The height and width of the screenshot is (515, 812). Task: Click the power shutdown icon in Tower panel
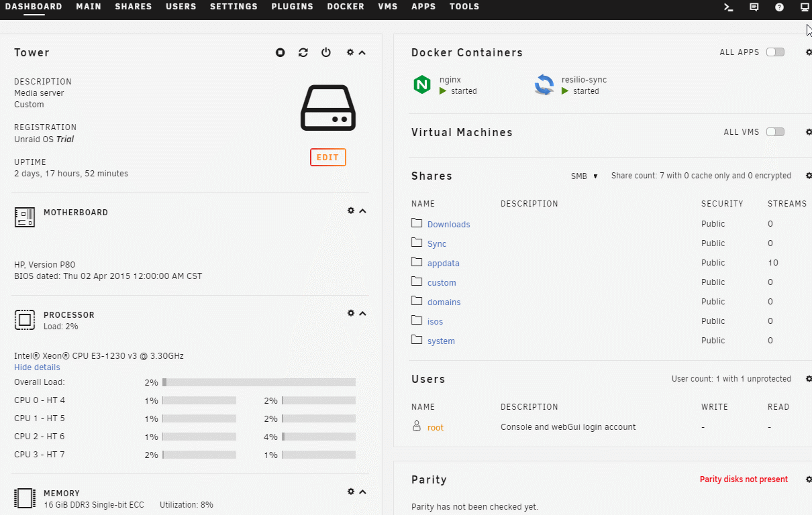(x=326, y=52)
